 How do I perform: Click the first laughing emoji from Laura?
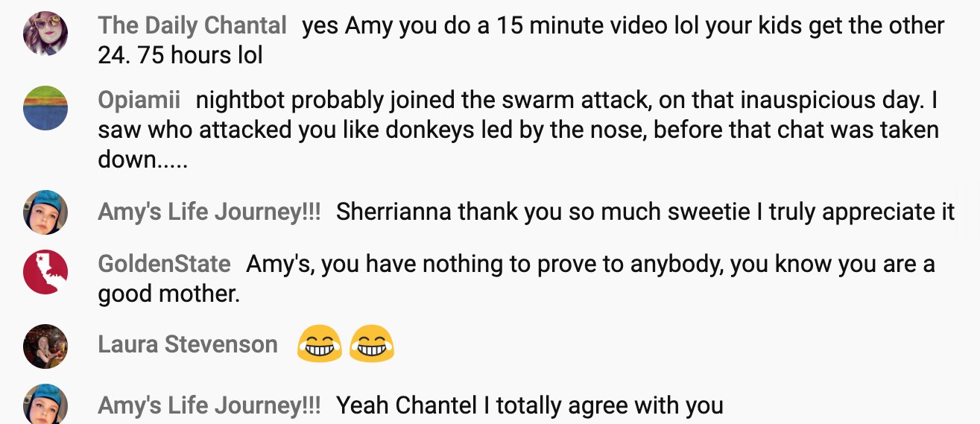point(319,345)
